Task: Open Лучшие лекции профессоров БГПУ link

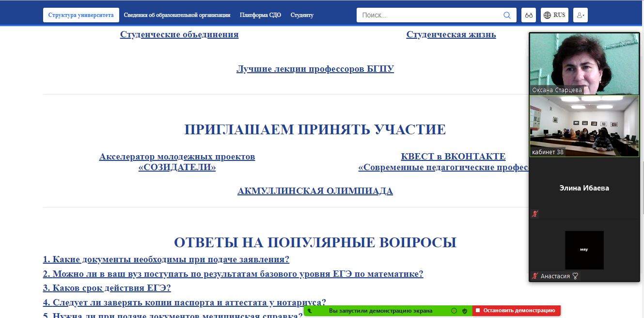Action: pos(315,69)
